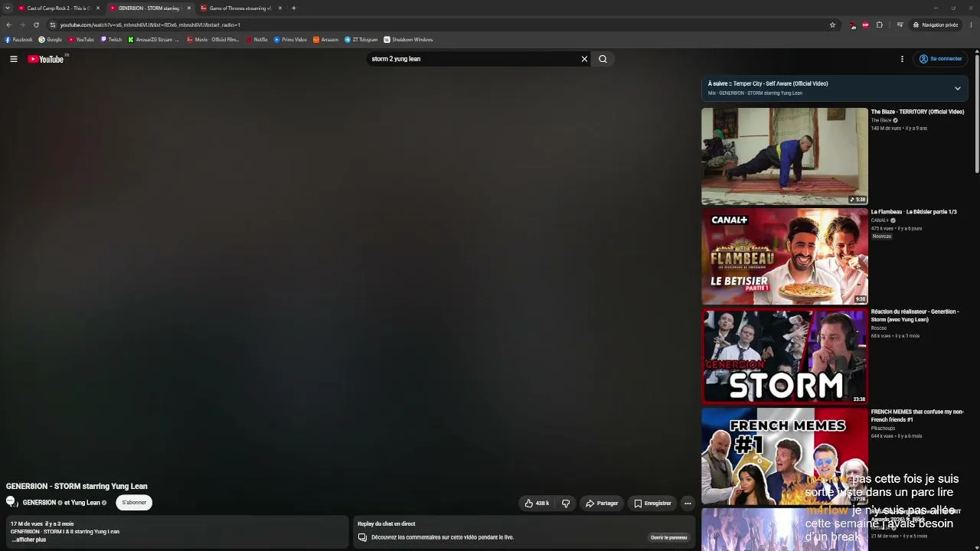Click the chat replay speech bubble icon

coord(362,537)
